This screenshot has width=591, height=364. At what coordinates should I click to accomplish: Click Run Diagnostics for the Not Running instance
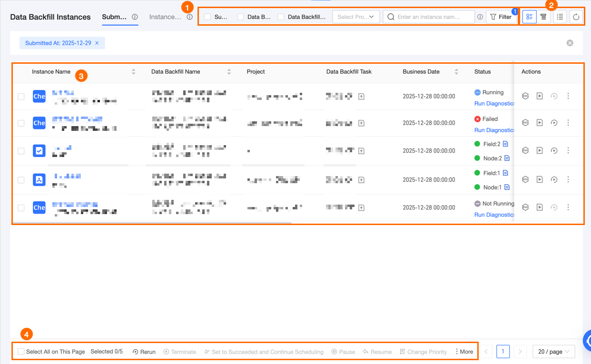(x=494, y=215)
